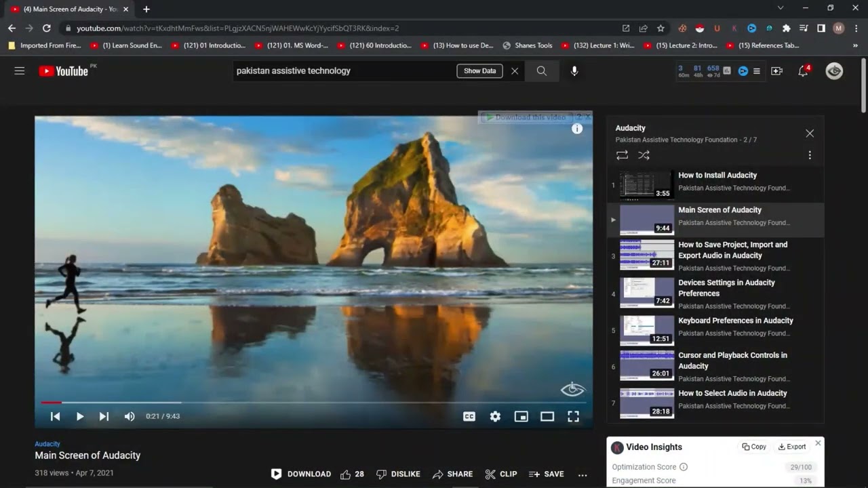Click the video progress bar
Viewport: 868px width, 488px height.
(313, 402)
